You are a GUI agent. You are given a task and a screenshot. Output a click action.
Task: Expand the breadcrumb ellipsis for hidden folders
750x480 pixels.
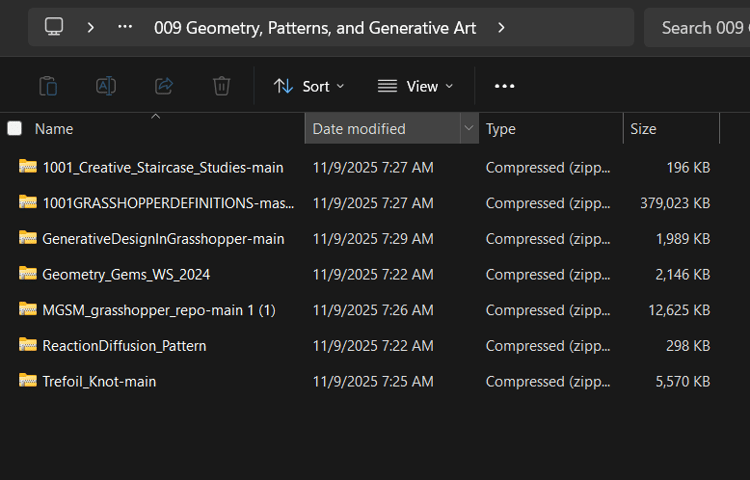click(125, 28)
